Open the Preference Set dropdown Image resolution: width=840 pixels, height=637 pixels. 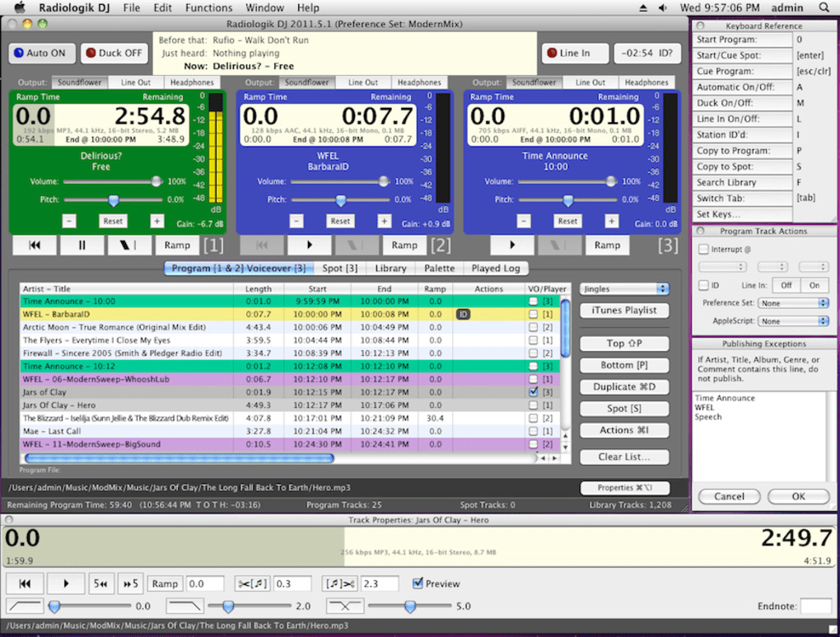tap(793, 303)
